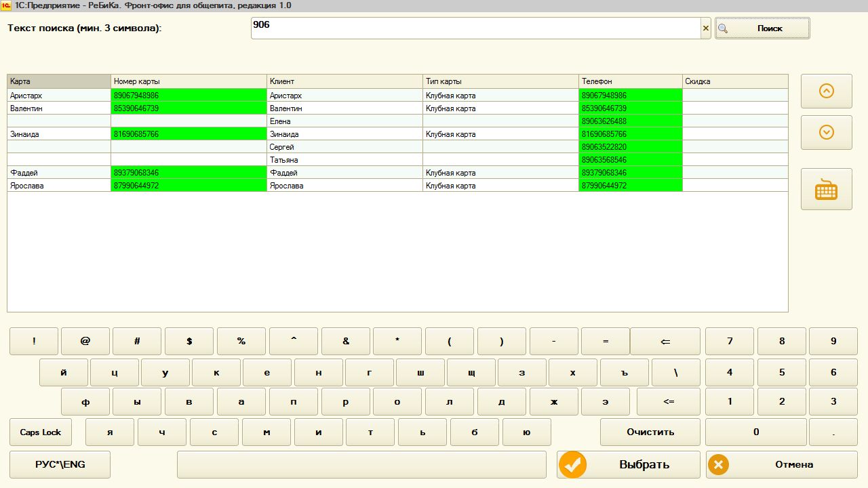Click the ! key
Viewport: 868px width, 488px height.
[34, 341]
